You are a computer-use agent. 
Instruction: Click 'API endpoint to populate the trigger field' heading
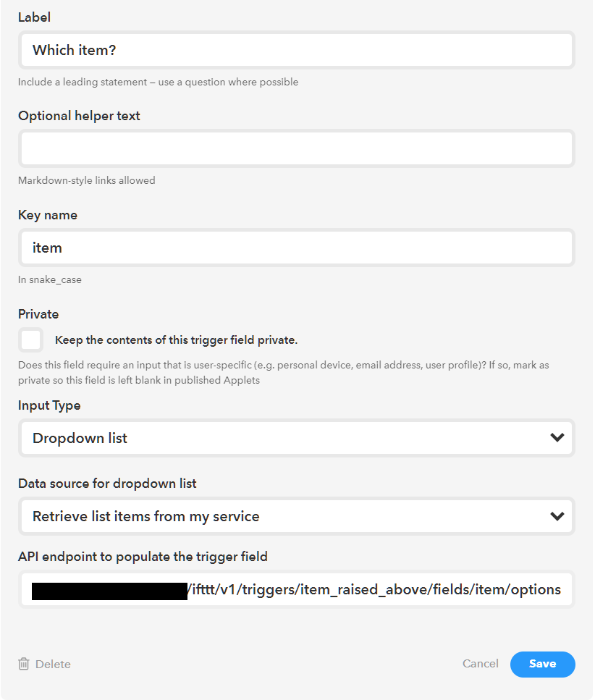point(143,557)
